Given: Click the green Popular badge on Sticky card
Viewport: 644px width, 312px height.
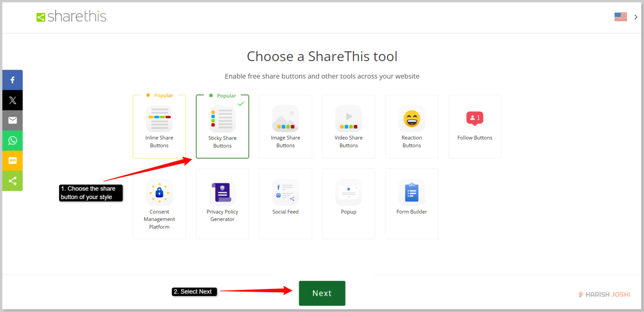Looking at the screenshot, I should tap(222, 96).
